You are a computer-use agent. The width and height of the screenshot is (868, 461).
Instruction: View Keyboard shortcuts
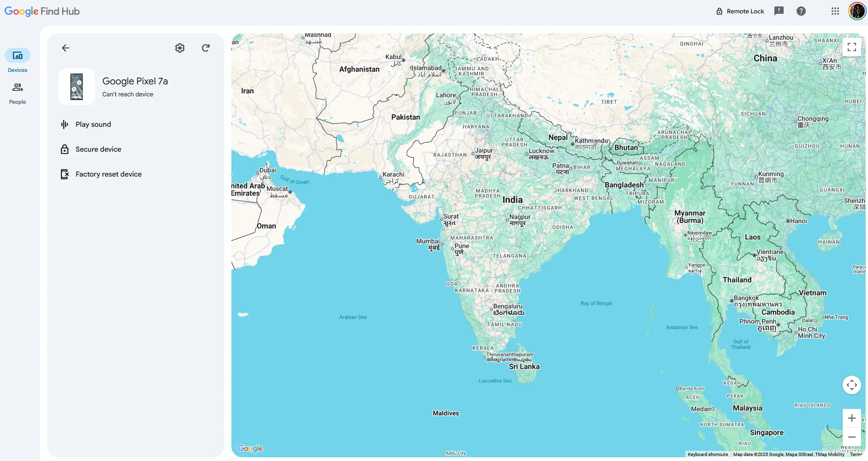pyautogui.click(x=707, y=454)
